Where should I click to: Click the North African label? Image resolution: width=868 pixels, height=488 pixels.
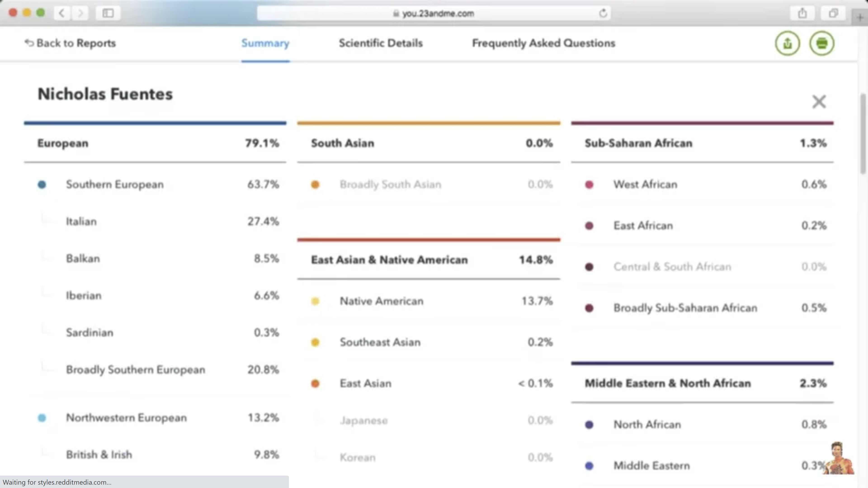click(647, 424)
